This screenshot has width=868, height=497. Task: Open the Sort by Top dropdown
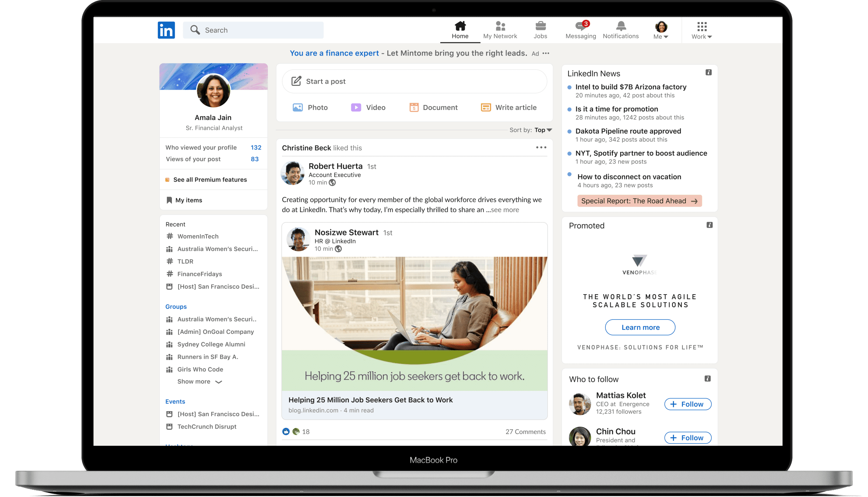click(x=541, y=130)
